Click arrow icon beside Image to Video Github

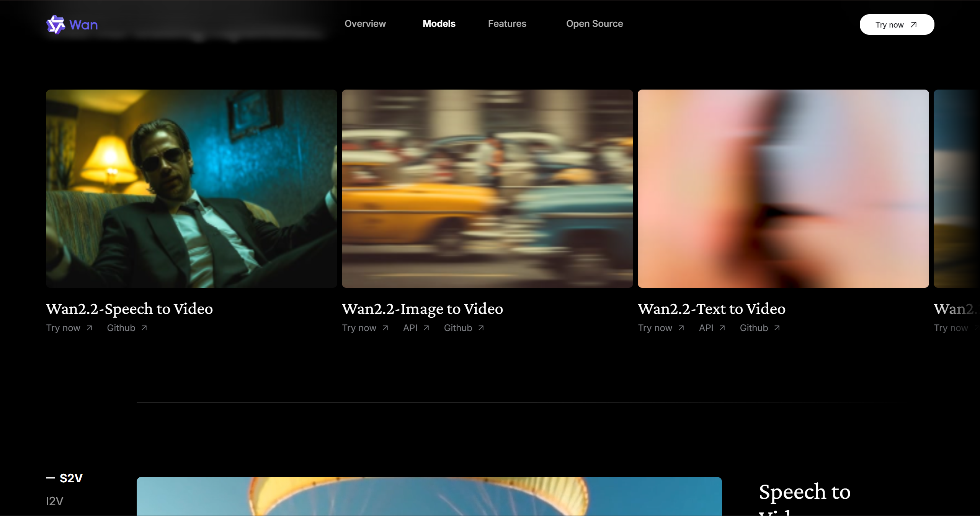click(x=481, y=328)
